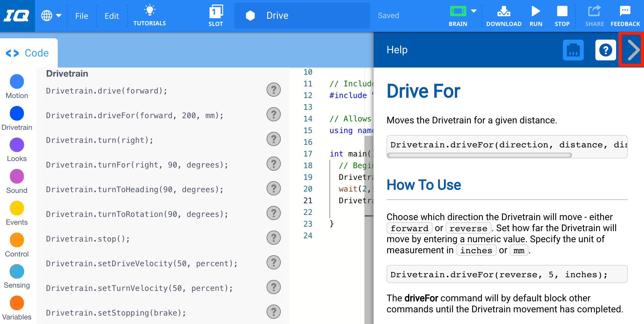
Task: Show help for Drivetrain.turn command
Action: pyautogui.click(x=273, y=139)
